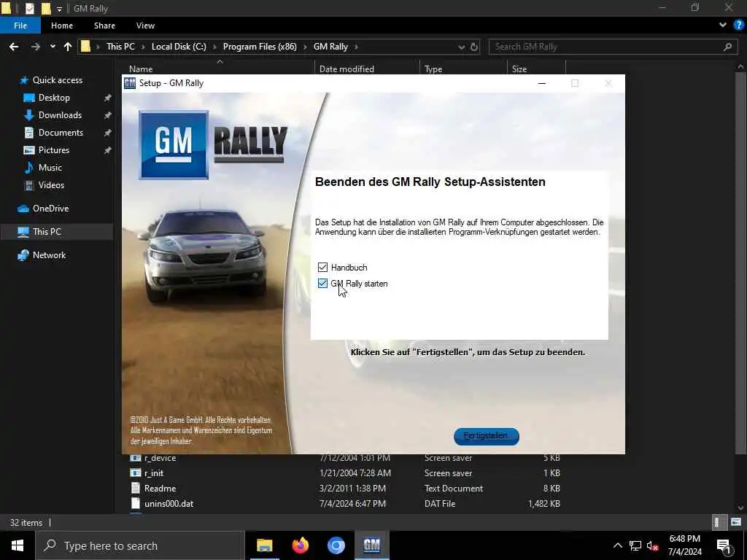Open Videos in the navigation pane
Image resolution: width=747 pixels, height=560 pixels.
[x=51, y=185]
